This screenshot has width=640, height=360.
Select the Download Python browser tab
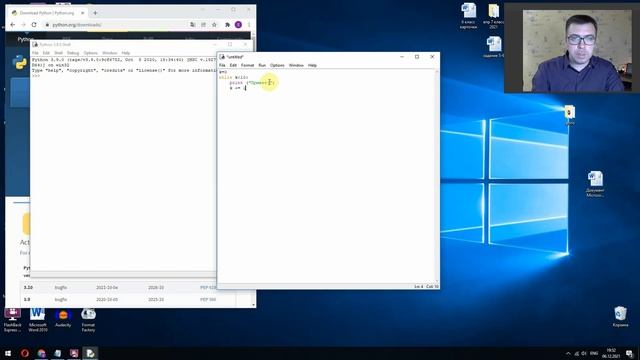(47, 13)
